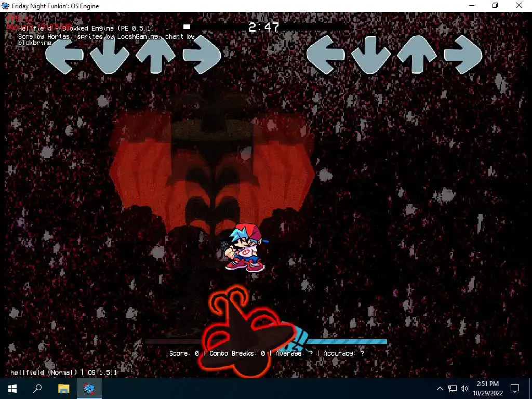
Task: Click the Friday Night Funkin' taskbar icon
Action: tap(89, 389)
